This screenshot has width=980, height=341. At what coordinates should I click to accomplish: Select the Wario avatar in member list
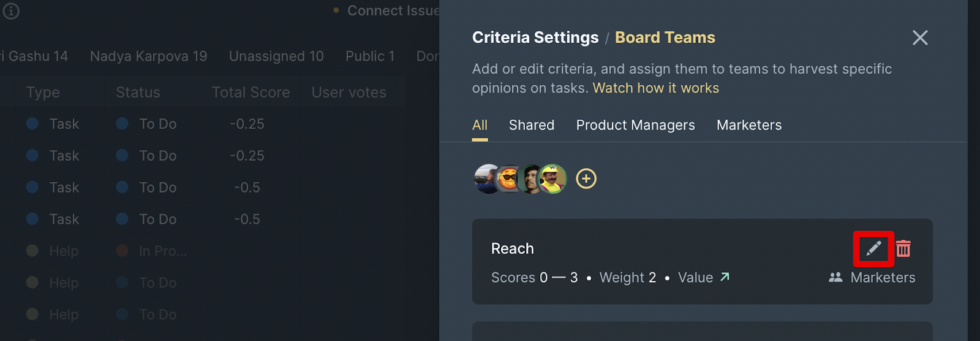pos(552,178)
